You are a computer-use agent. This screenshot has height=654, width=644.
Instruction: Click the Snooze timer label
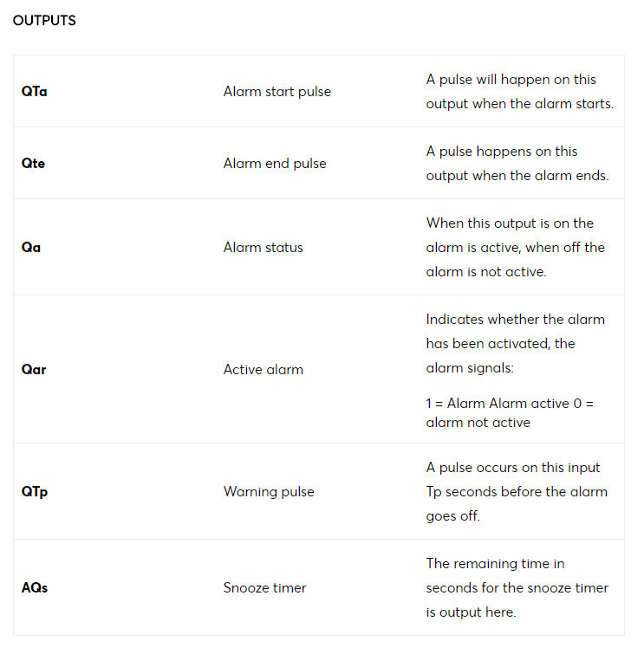(x=264, y=587)
